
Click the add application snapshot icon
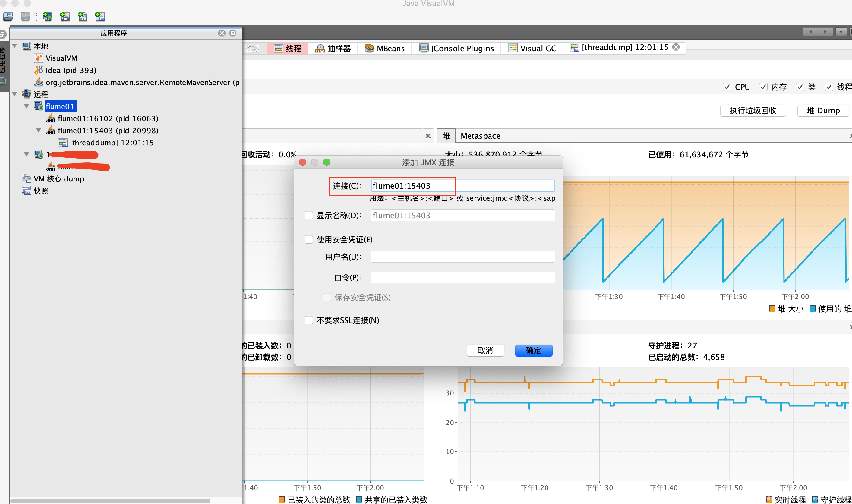(x=100, y=16)
